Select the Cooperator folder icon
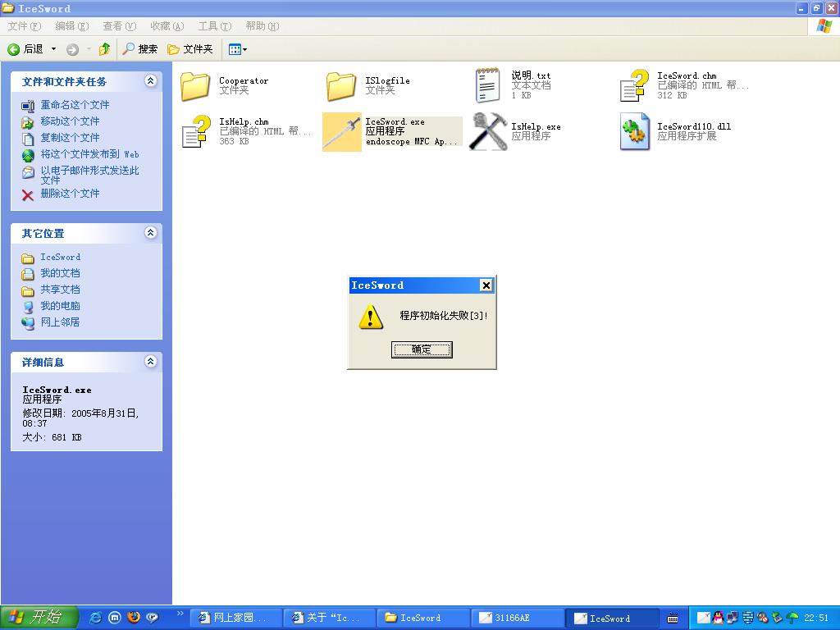 [195, 85]
